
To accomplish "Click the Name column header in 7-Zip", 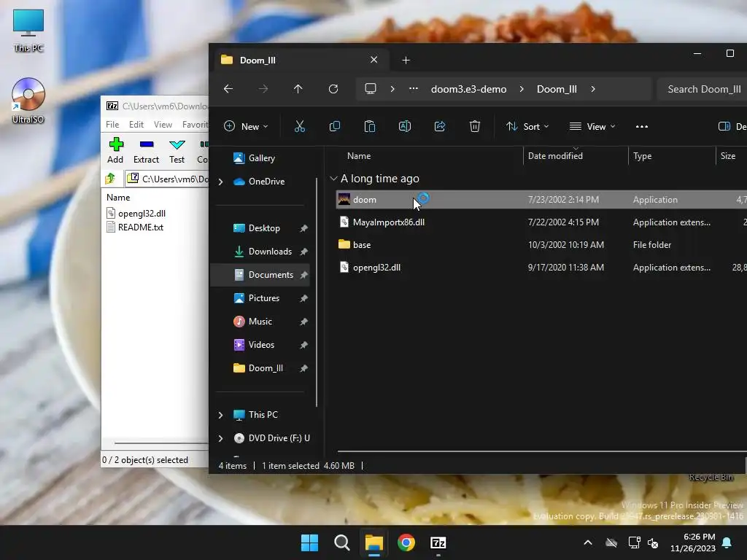I will click(x=118, y=197).
